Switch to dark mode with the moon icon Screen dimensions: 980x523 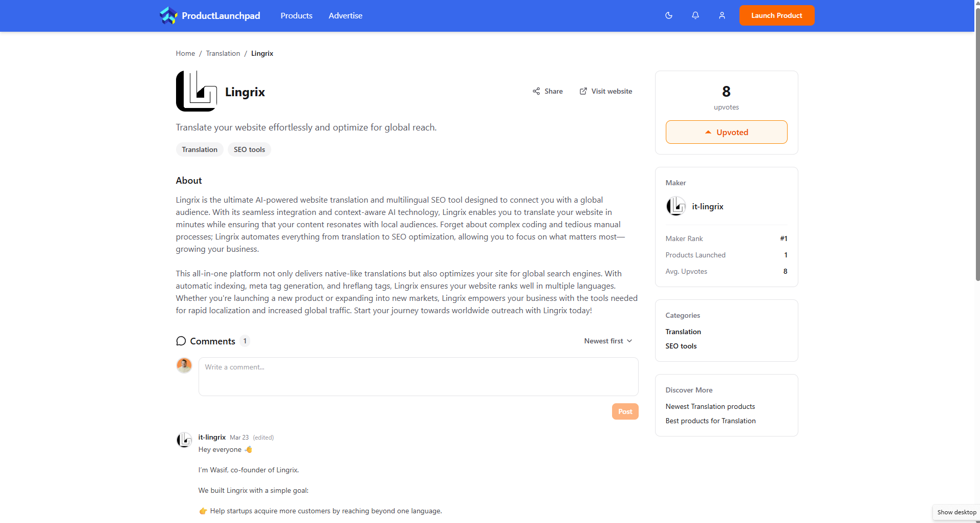tap(668, 15)
